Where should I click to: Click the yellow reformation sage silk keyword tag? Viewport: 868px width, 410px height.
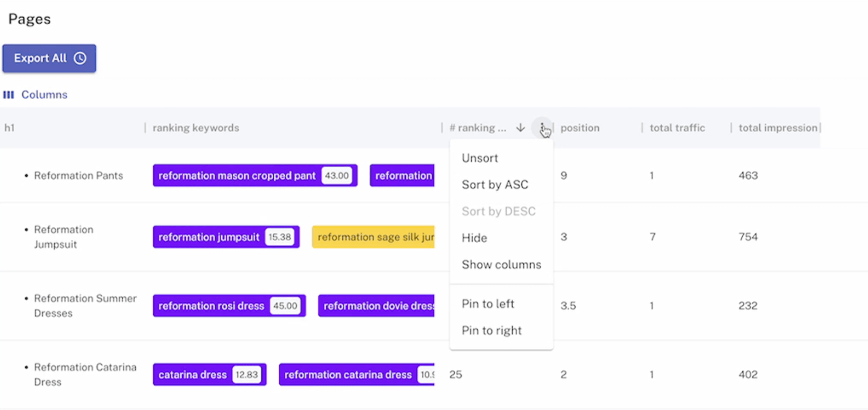point(373,237)
